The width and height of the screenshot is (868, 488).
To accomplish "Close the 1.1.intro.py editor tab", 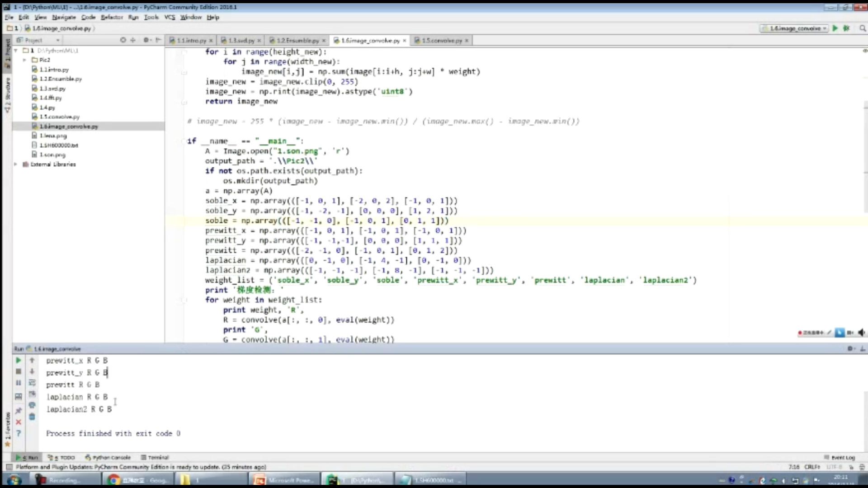I will pos(211,41).
